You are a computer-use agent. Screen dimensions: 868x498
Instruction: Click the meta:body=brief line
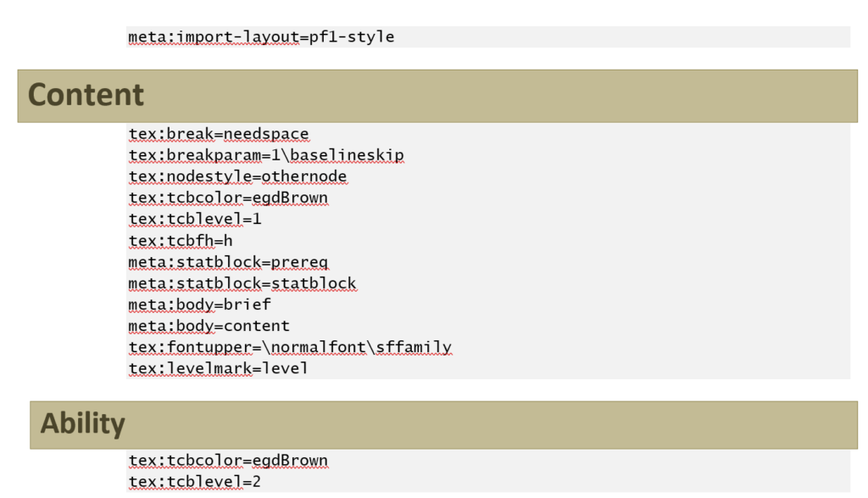(199, 305)
